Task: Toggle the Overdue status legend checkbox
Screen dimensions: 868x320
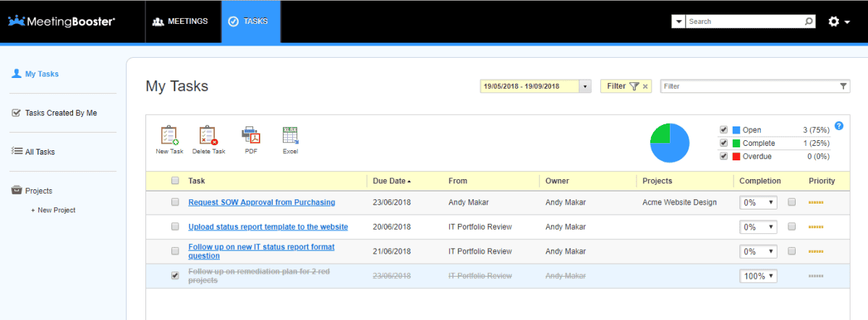Action: tap(723, 156)
